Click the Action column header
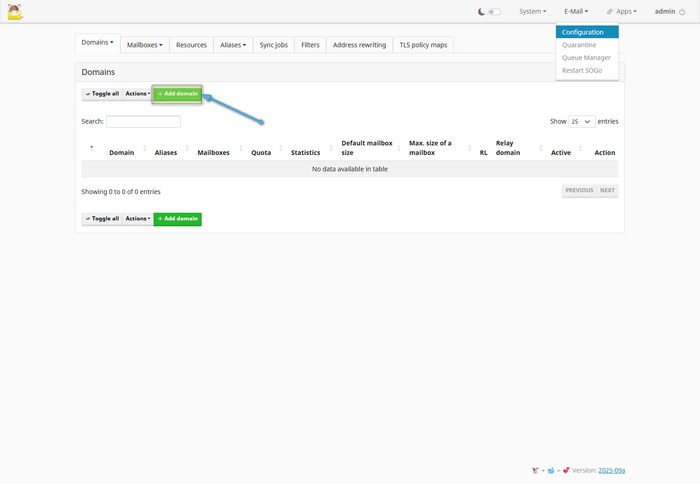This screenshot has height=484, width=700. pyautogui.click(x=604, y=153)
